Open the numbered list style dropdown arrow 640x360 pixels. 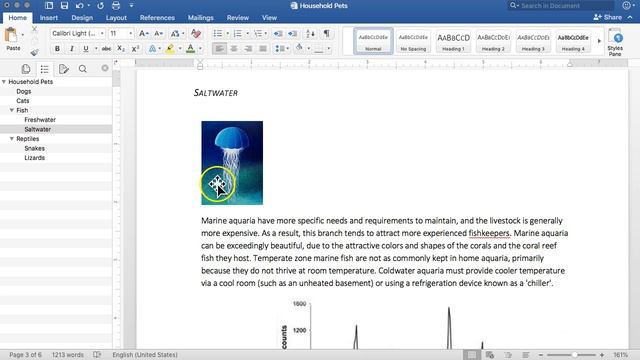[x=247, y=33]
